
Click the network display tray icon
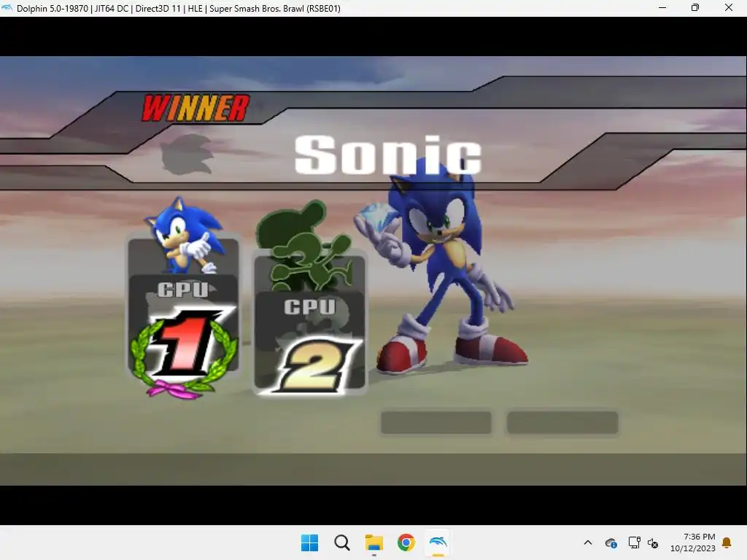[634, 542]
